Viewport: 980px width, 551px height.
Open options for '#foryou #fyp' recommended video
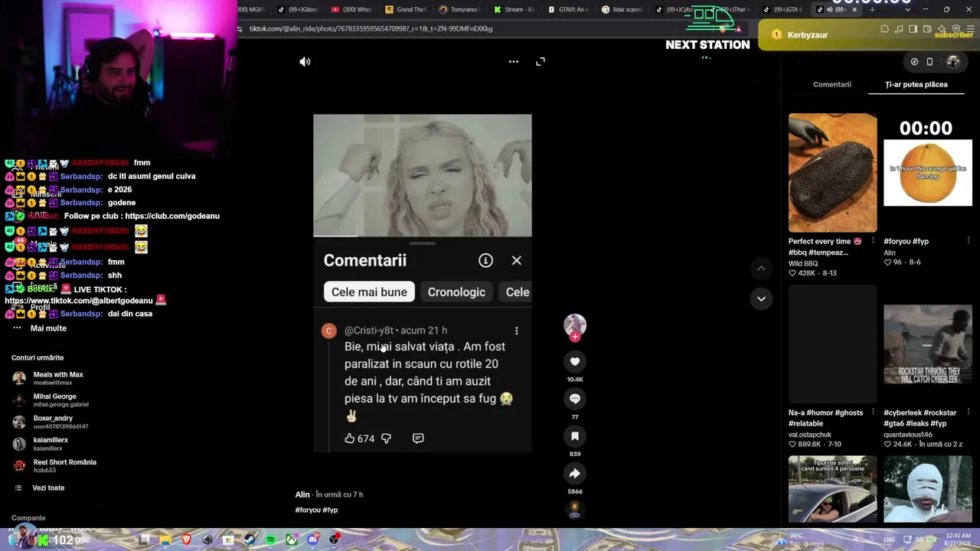click(968, 241)
